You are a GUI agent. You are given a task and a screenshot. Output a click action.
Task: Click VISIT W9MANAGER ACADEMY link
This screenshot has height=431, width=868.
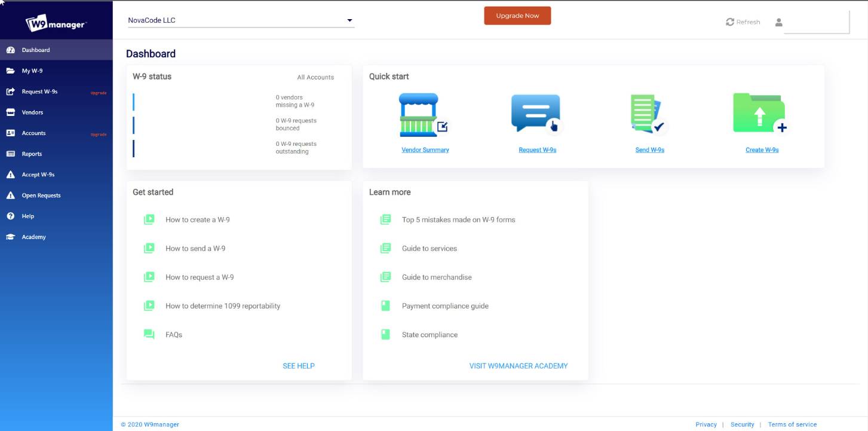519,366
